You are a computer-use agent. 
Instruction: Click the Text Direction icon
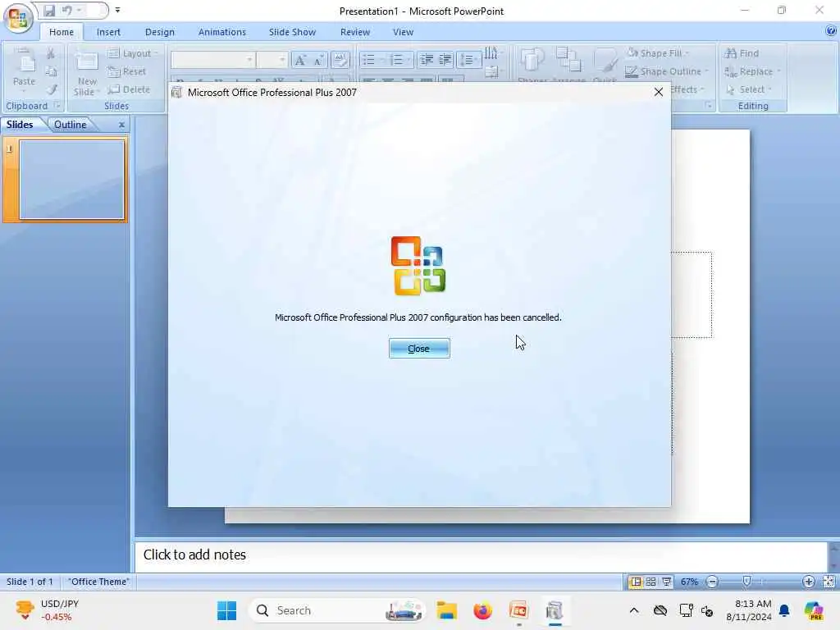(x=493, y=53)
